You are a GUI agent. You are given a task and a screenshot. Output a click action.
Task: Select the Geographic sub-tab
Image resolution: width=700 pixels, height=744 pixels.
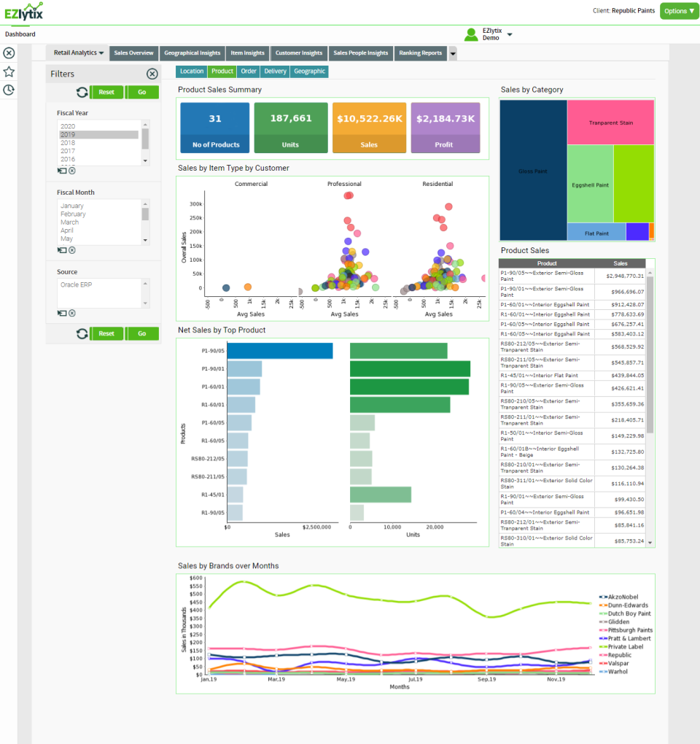(x=309, y=71)
